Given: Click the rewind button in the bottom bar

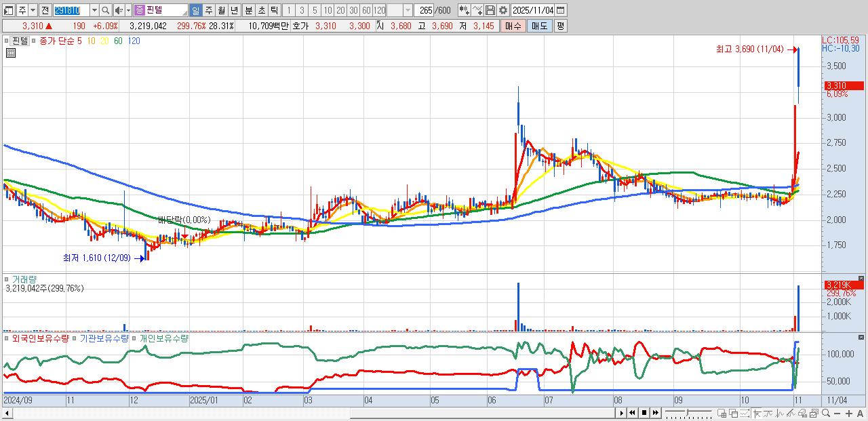Looking at the screenshot, I should pyautogui.click(x=632, y=413).
